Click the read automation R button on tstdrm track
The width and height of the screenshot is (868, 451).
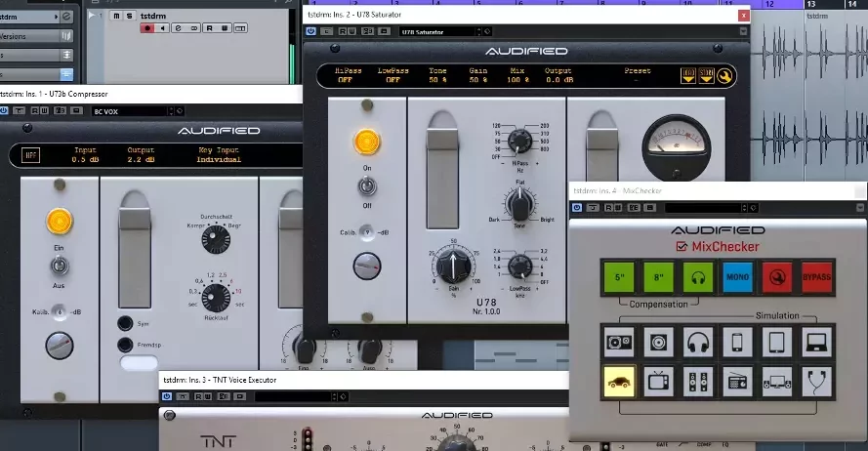pos(209,28)
